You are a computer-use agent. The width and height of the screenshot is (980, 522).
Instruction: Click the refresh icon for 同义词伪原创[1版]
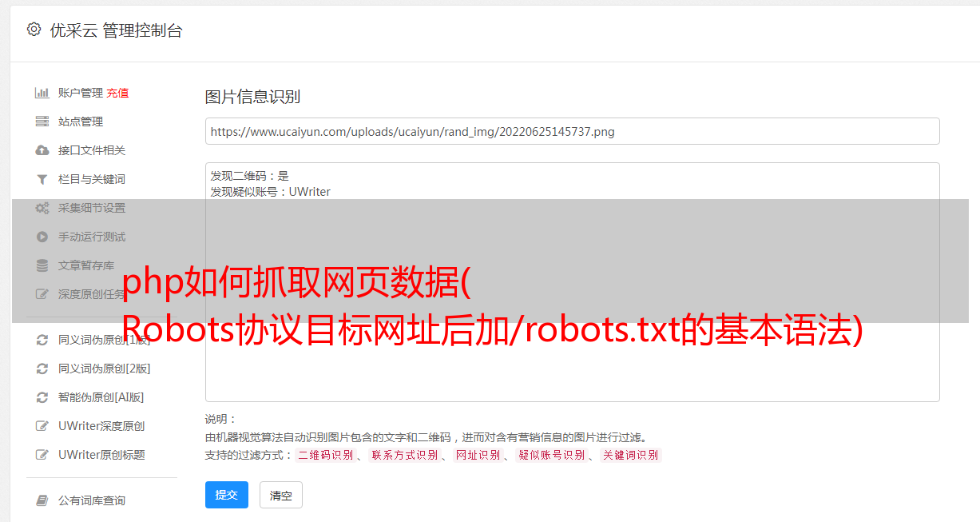point(42,340)
